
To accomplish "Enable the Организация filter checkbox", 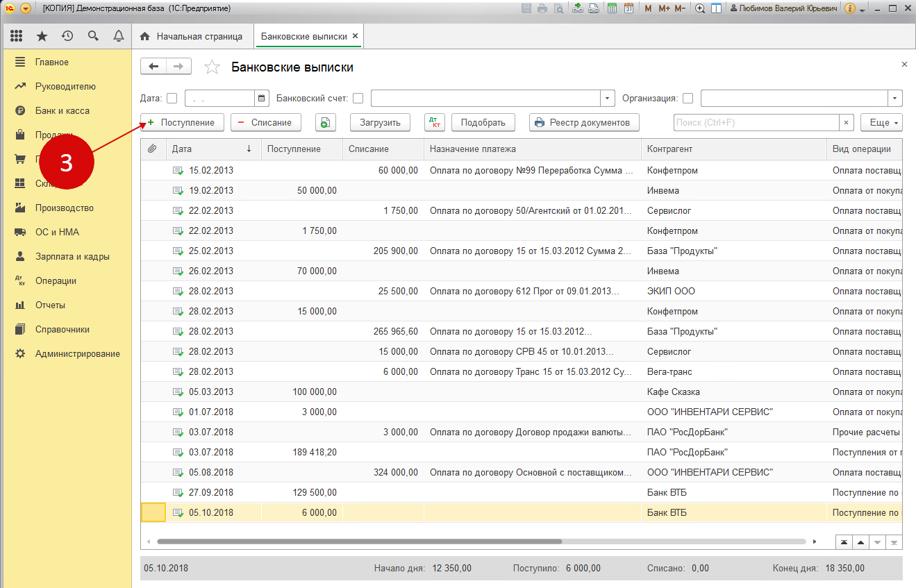I will (688, 98).
